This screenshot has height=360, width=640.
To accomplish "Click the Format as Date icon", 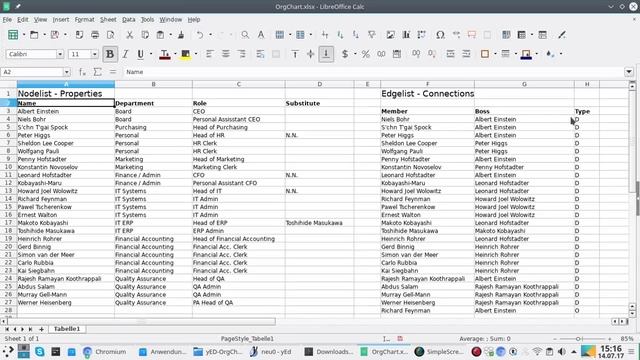I will click(397, 54).
